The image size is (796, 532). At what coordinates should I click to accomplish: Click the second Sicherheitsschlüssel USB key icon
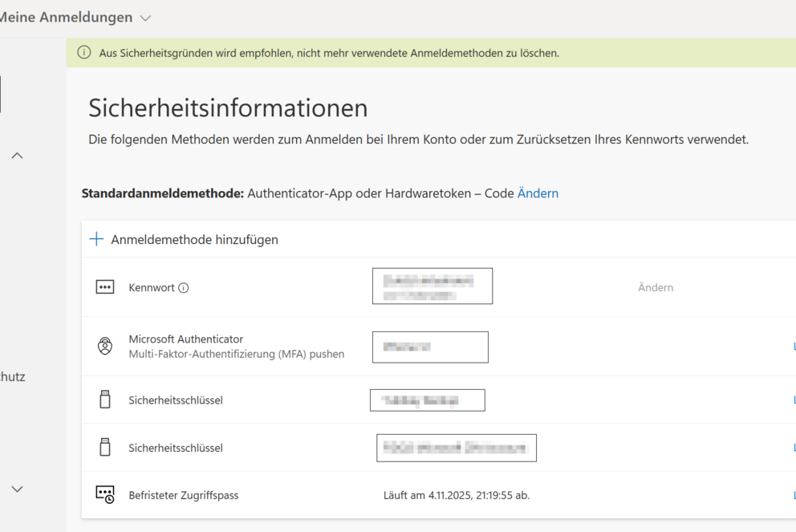click(105, 448)
